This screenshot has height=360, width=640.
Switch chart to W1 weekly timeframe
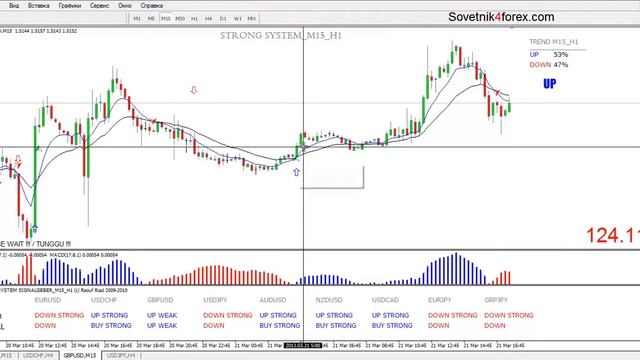tap(238, 18)
